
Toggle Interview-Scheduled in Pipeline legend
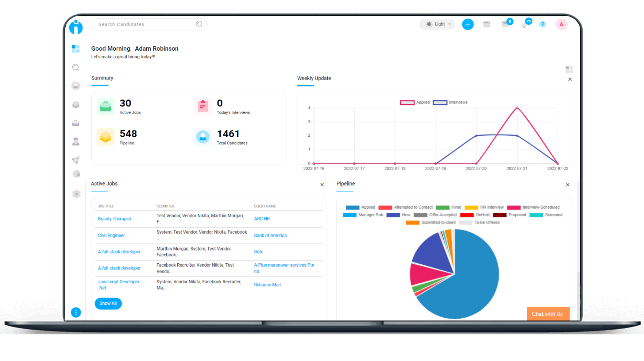[533, 207]
